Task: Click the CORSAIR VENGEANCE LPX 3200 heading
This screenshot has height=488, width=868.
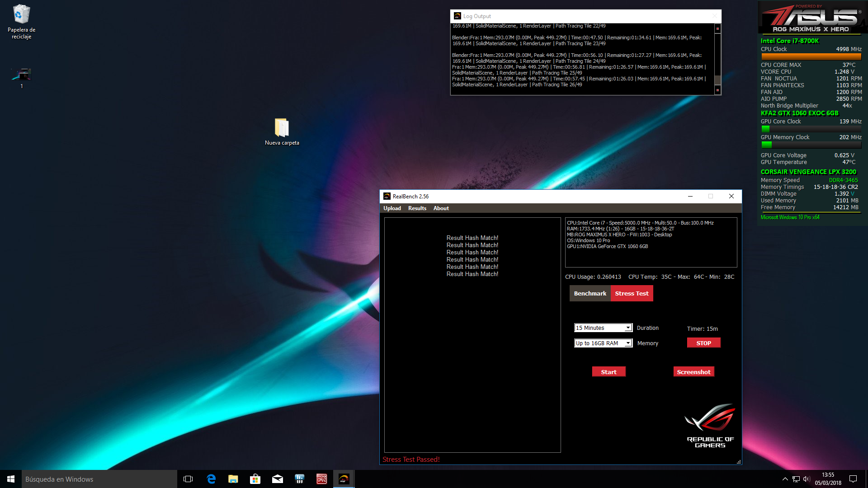Action: tap(808, 172)
